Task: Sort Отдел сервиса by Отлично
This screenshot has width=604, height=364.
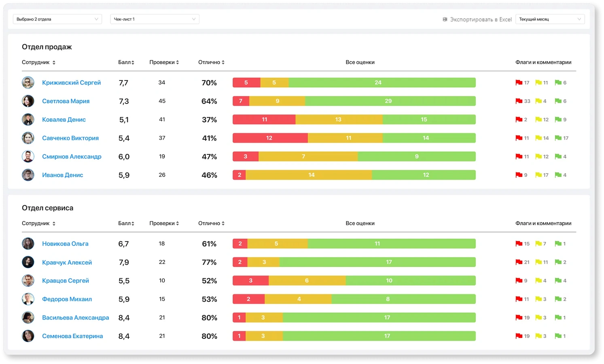Action: point(211,223)
